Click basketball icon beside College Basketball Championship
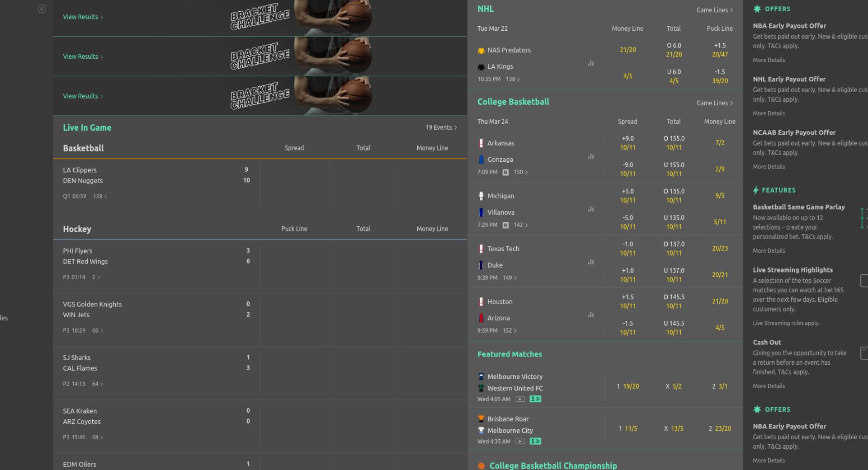The image size is (868, 470). (x=481, y=466)
